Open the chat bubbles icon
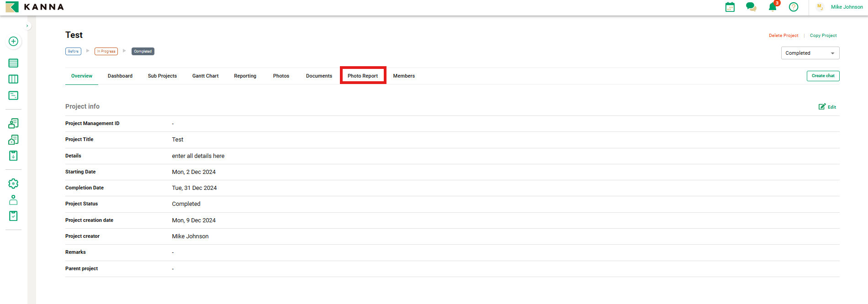 [x=751, y=7]
